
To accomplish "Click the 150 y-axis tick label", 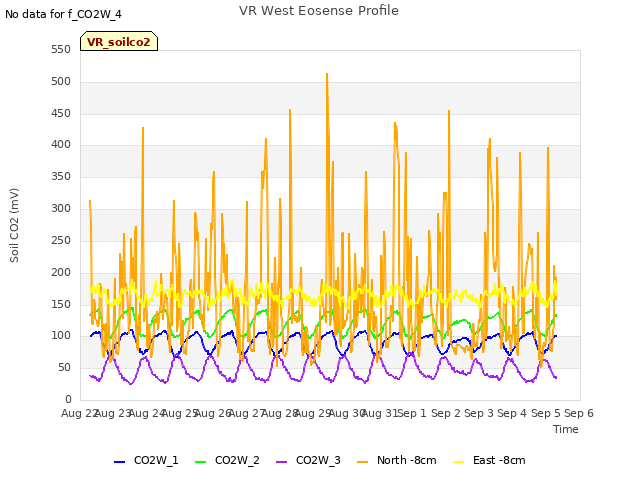I will click(61, 304).
